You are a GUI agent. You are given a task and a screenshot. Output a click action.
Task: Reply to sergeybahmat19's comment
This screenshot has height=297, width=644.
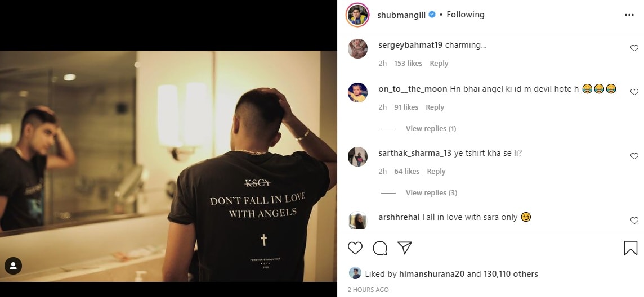[x=439, y=63]
